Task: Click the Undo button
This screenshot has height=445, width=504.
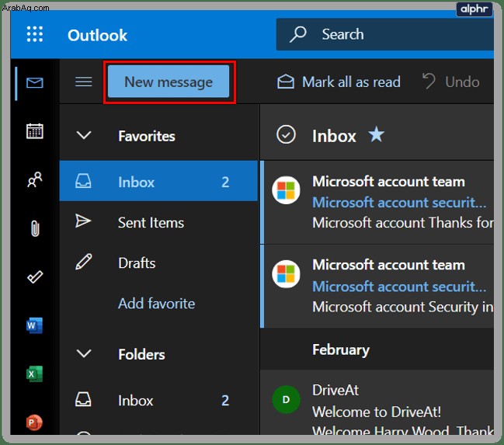Action: pos(450,82)
